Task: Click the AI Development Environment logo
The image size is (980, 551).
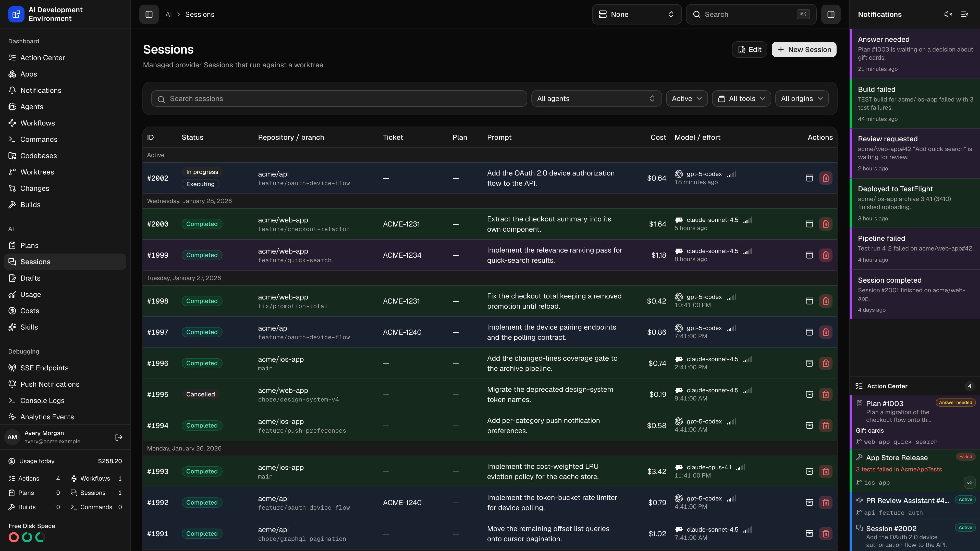Action: [16, 15]
